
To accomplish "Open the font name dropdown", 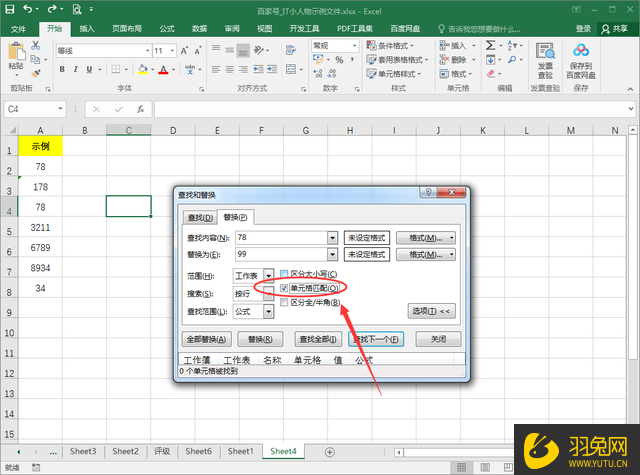I will coord(147,51).
